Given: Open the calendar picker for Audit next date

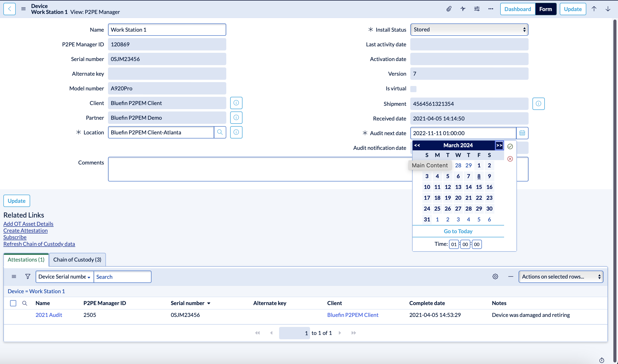Looking at the screenshot, I should [522, 133].
